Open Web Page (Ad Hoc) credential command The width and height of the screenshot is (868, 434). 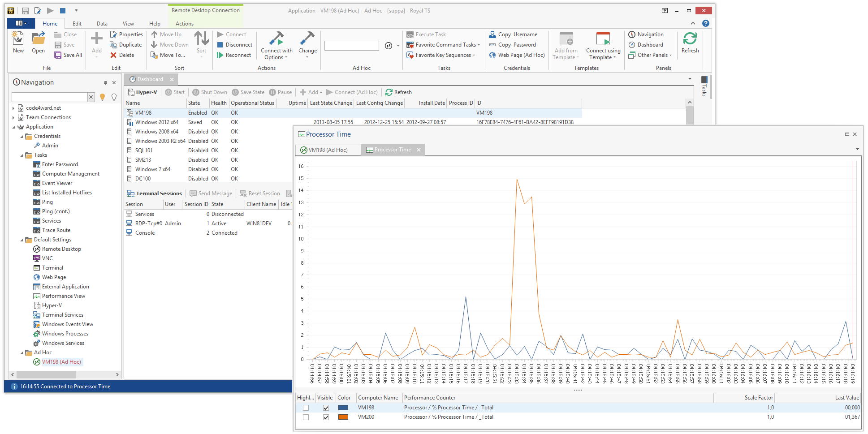517,55
